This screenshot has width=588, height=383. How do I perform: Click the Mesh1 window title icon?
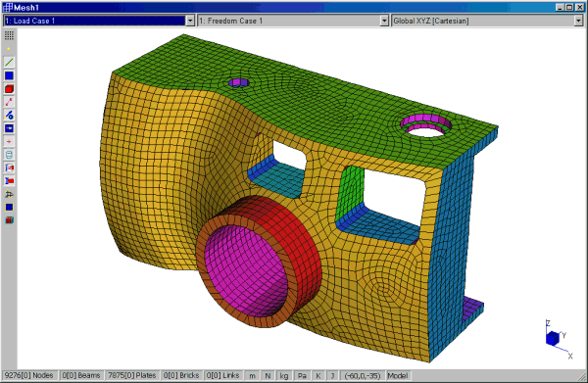8,7
